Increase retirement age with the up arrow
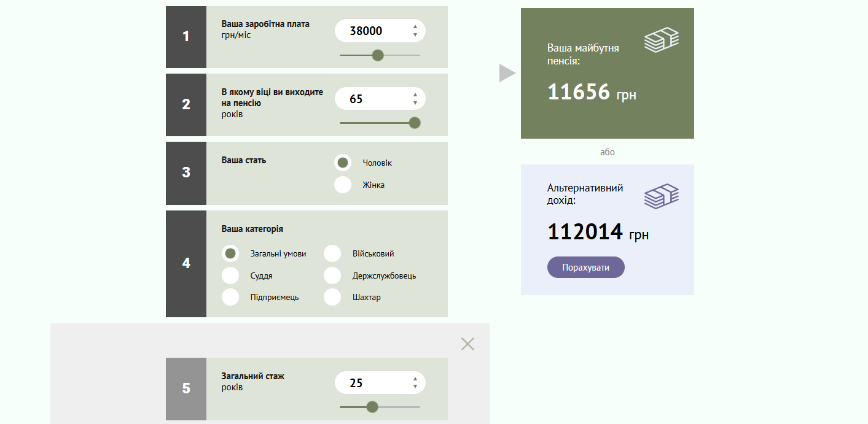 pyautogui.click(x=415, y=95)
